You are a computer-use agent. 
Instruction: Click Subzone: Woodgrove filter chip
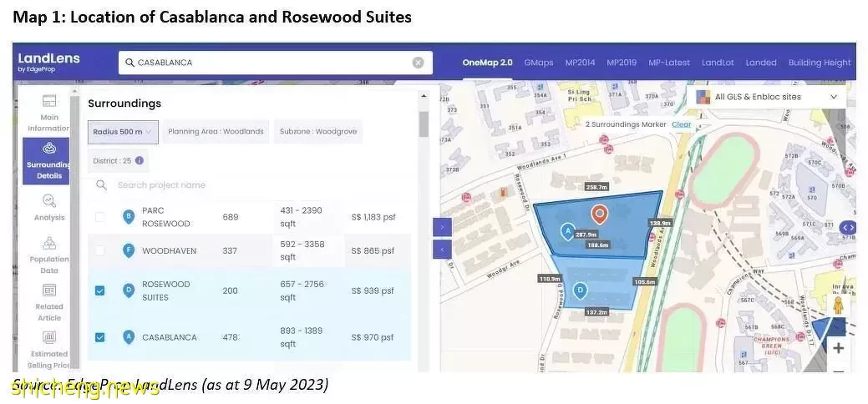[318, 132]
